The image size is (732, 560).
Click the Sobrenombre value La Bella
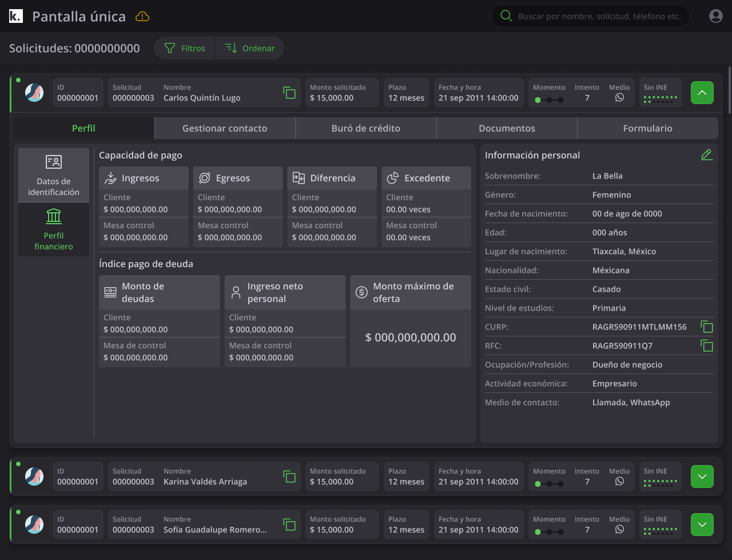click(x=607, y=176)
